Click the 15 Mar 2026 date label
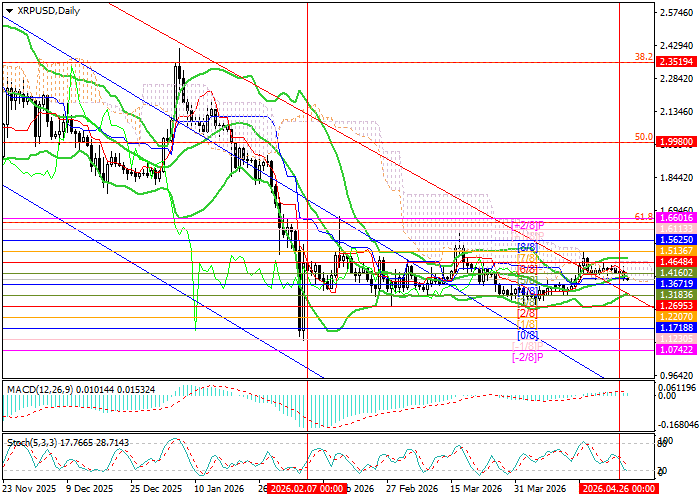The height and width of the screenshot is (500, 700). [476, 488]
